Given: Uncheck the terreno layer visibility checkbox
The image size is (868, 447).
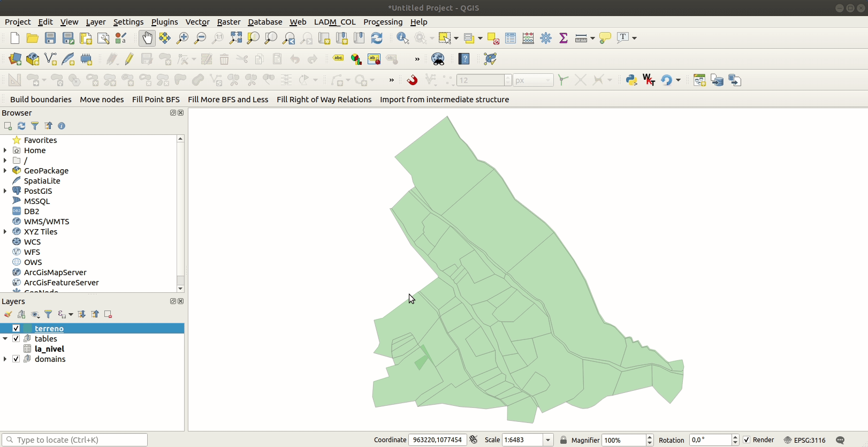Looking at the screenshot, I should click(16, 329).
